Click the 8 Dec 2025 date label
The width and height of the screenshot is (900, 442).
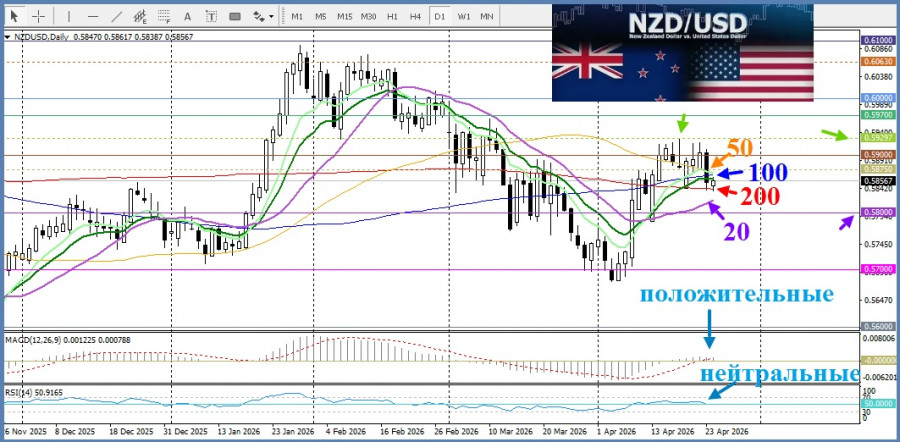tap(76, 431)
